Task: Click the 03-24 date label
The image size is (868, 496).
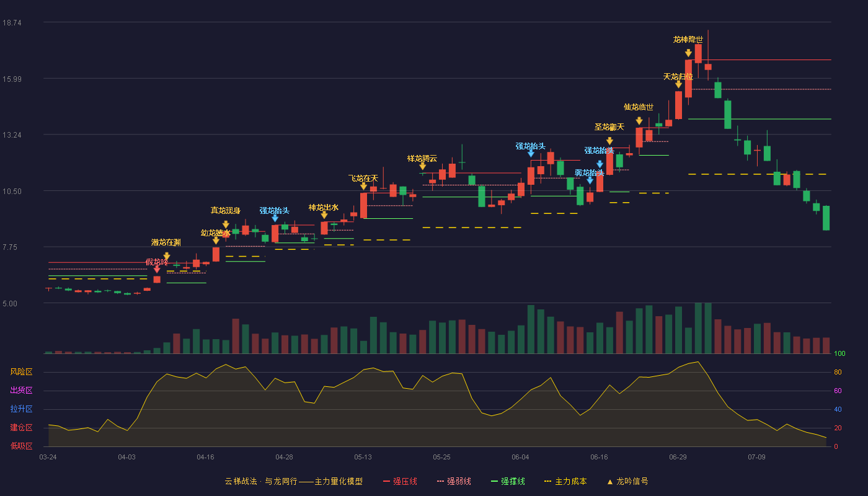Action: click(x=48, y=457)
